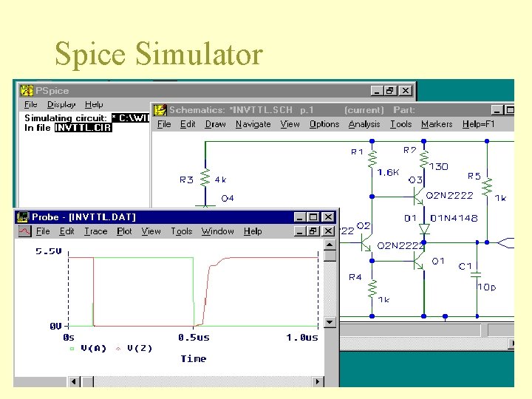
Task: Click the PSpice window title icon
Action: tap(26, 91)
